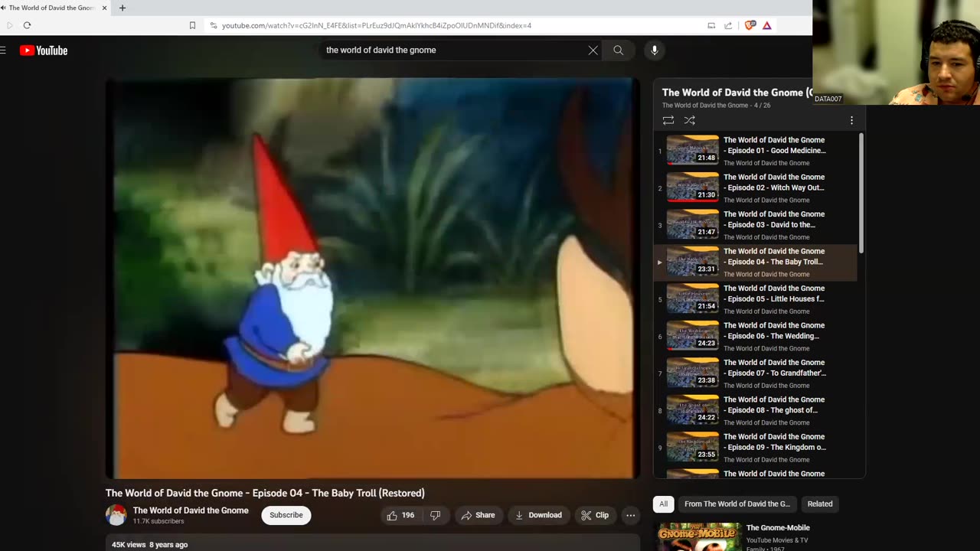This screenshot has width=980, height=551.
Task: Open a new browser tab
Action: pos(122,8)
